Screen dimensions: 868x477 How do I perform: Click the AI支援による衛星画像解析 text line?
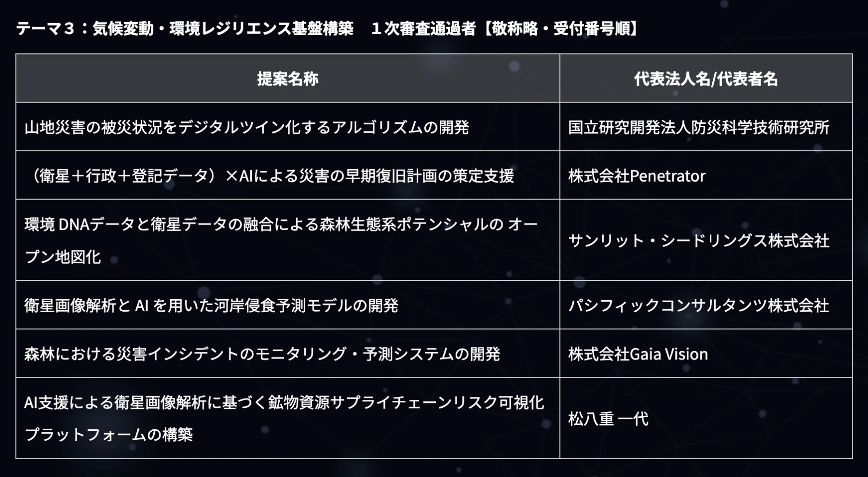284,402
